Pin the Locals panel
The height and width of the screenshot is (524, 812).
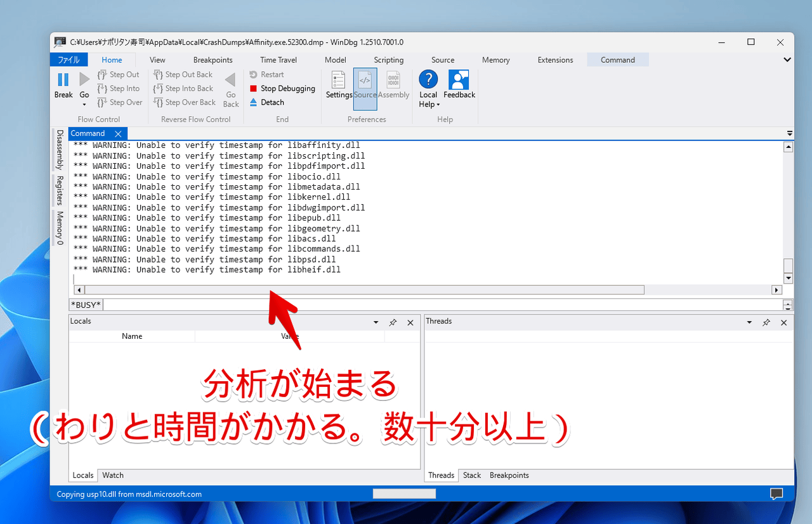[x=393, y=323]
